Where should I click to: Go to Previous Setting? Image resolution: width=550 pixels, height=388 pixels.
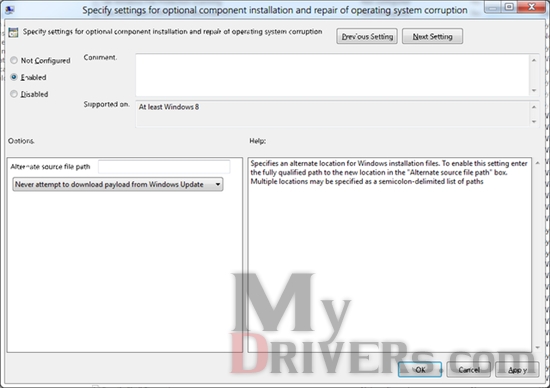click(x=367, y=36)
